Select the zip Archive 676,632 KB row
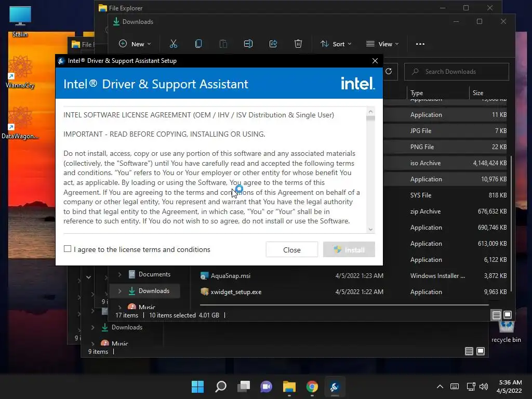The image size is (532, 399). coord(445,211)
